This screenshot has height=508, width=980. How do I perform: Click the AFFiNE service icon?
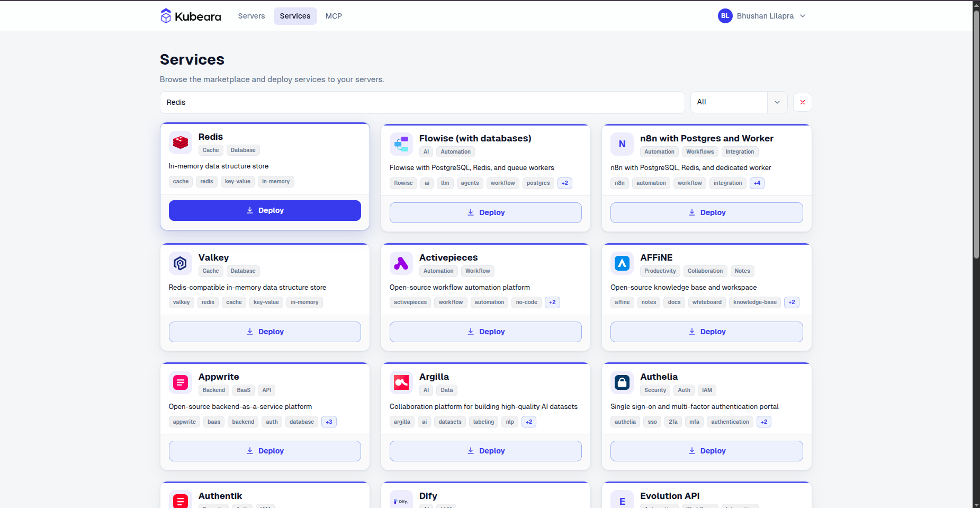622,263
